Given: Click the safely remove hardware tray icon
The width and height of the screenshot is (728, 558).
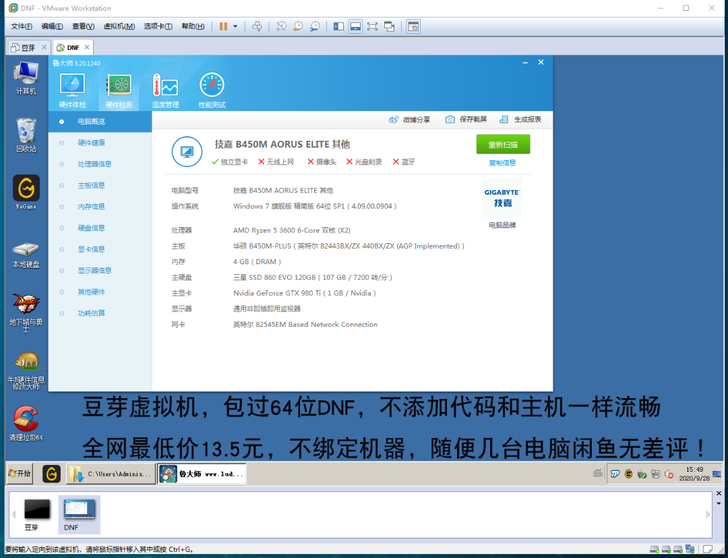Looking at the screenshot, I should 642,474.
